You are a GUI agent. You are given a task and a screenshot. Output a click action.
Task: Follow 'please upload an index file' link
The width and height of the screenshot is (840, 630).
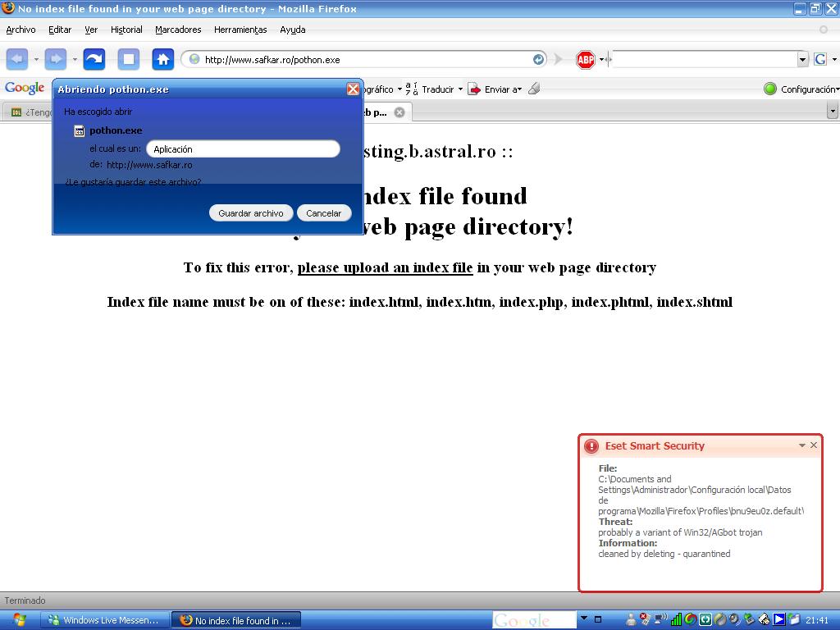pyautogui.click(x=386, y=267)
